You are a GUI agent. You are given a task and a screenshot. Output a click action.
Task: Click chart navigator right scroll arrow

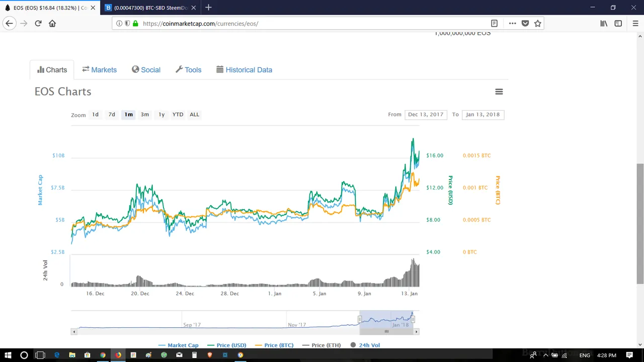point(416,331)
